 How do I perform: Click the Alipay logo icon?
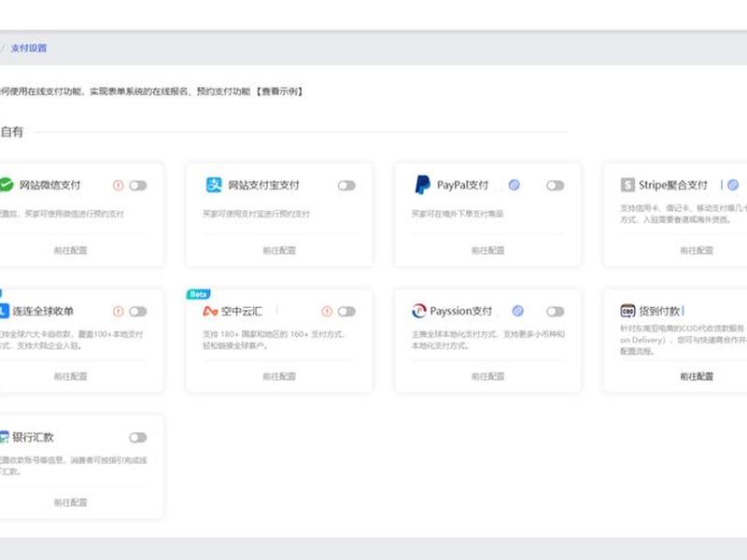pyautogui.click(x=214, y=185)
